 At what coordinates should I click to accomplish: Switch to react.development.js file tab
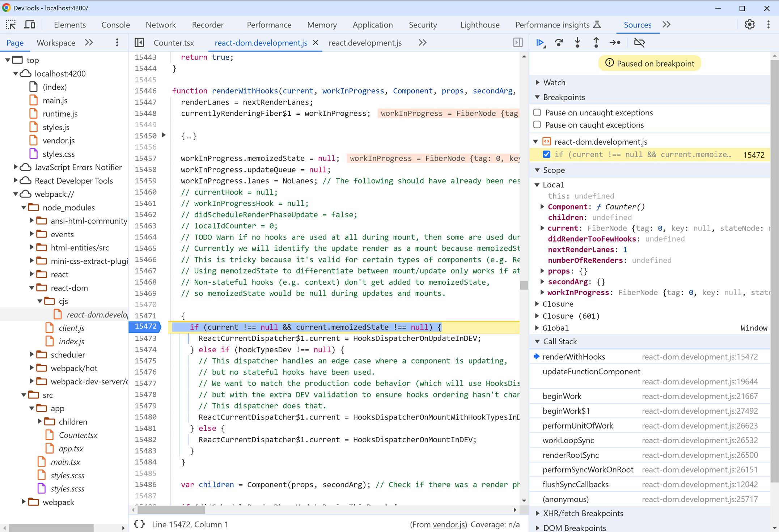pos(365,43)
